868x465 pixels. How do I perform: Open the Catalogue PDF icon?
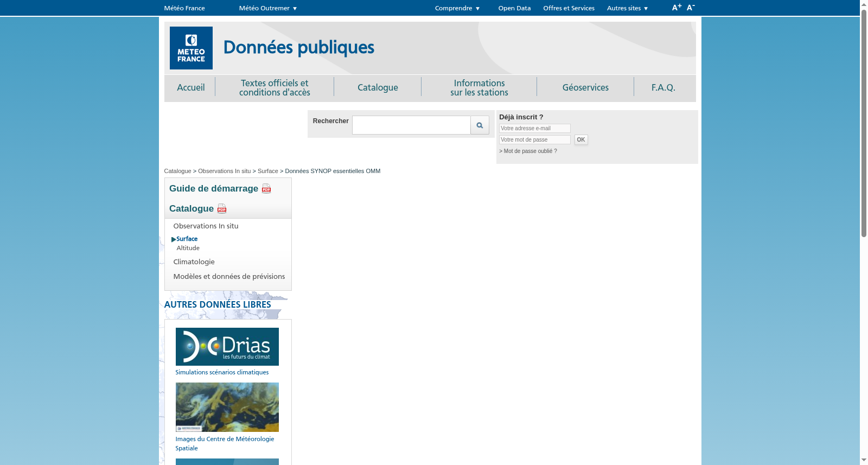pyautogui.click(x=222, y=208)
